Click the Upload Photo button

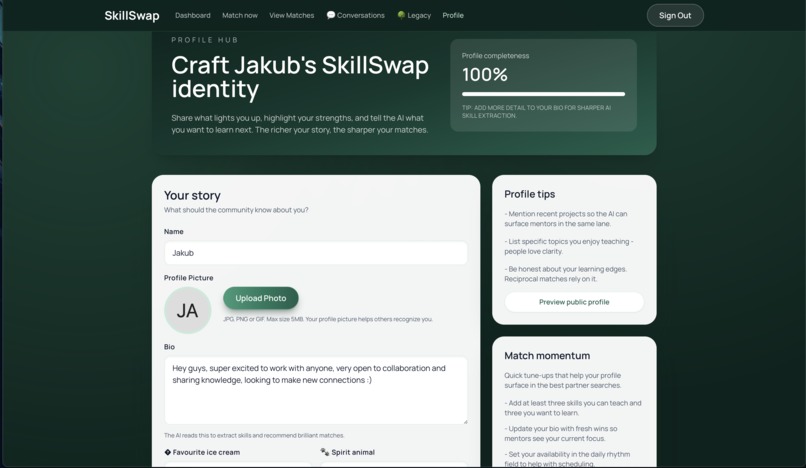pos(261,298)
